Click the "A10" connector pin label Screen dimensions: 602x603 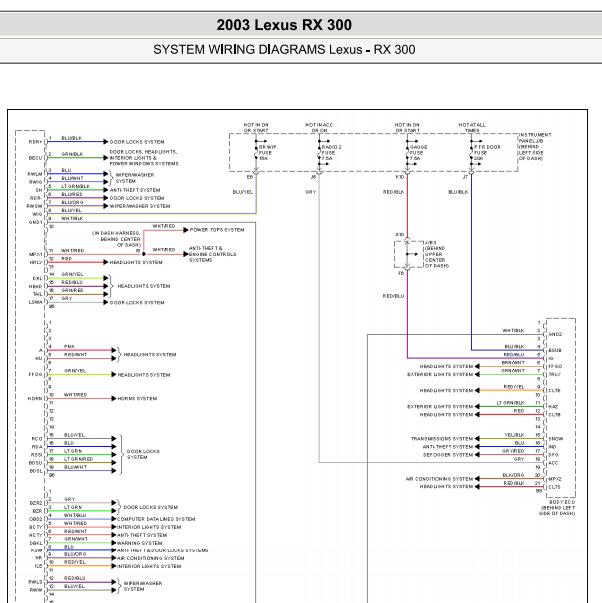tap(400, 235)
